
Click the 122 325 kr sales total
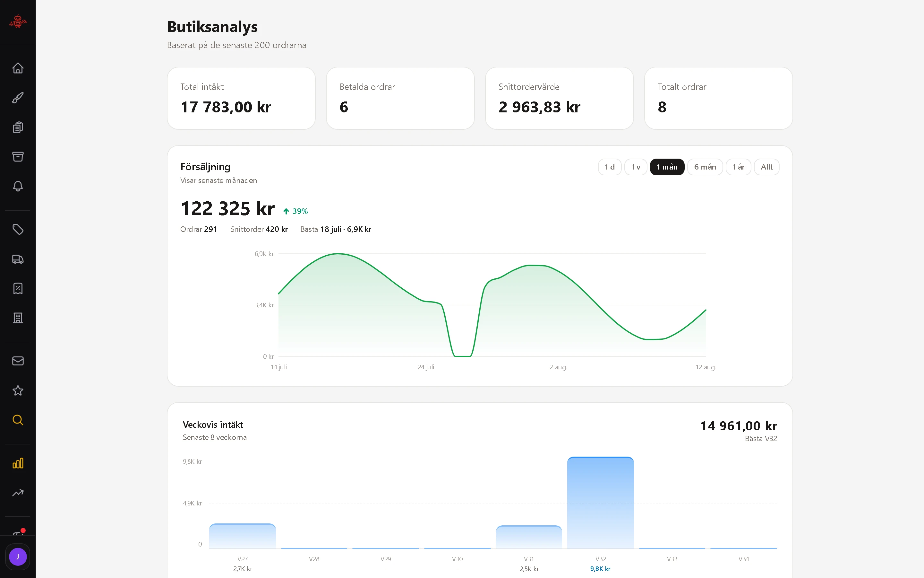click(227, 209)
